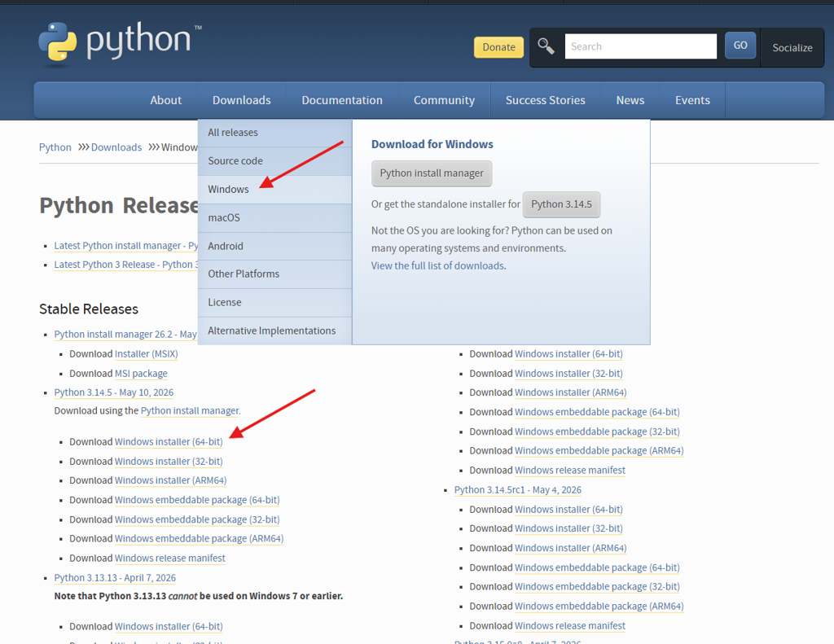Click the Download for Windows heading

[432, 144]
